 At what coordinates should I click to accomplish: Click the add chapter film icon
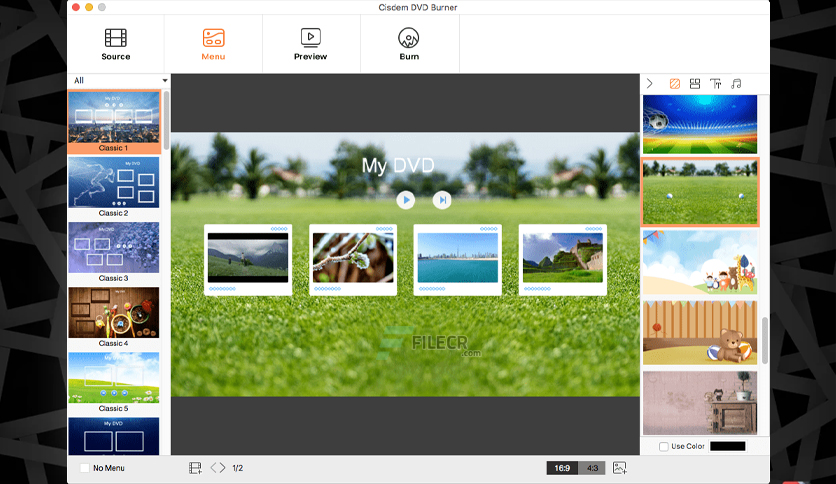(195, 468)
